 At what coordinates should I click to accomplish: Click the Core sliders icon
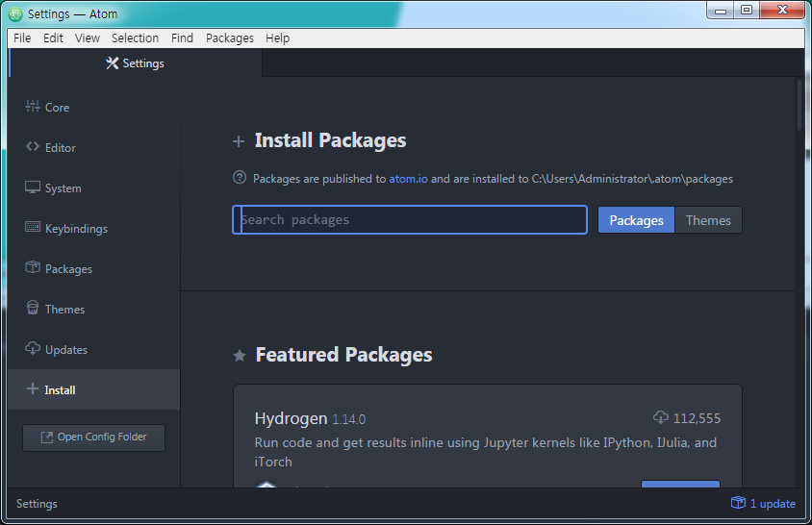(32, 106)
